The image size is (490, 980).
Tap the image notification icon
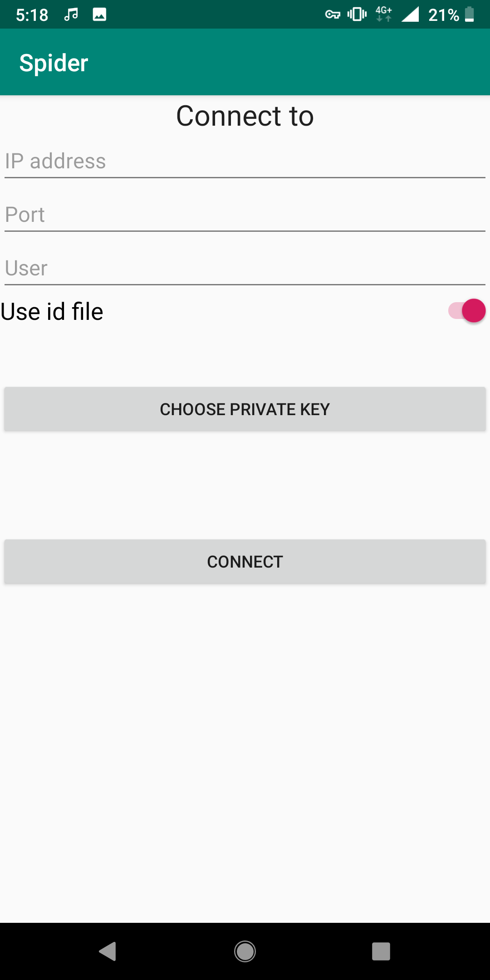(99, 15)
